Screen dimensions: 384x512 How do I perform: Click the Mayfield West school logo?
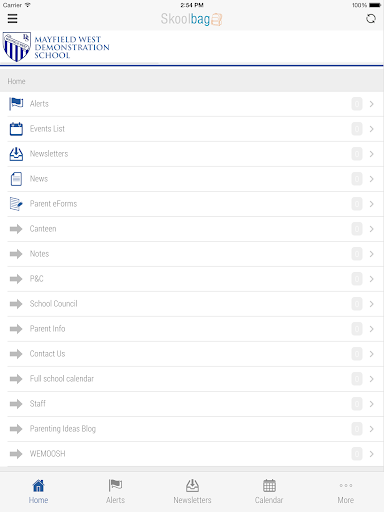(56, 47)
